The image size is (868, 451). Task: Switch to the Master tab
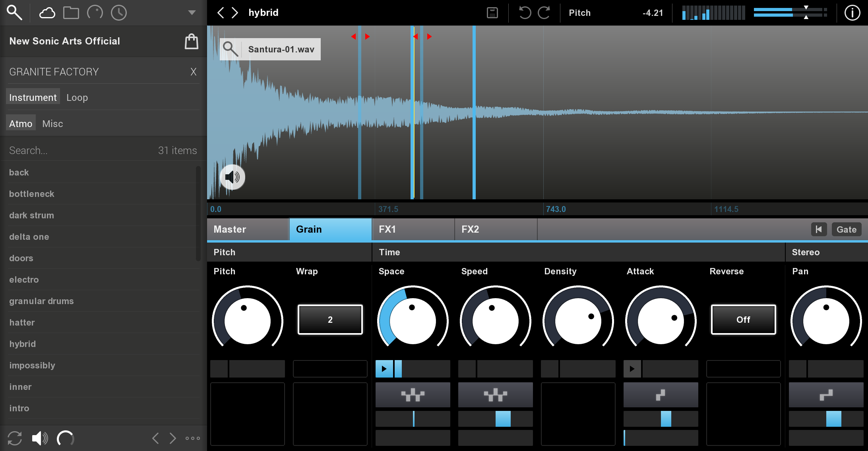coord(248,229)
